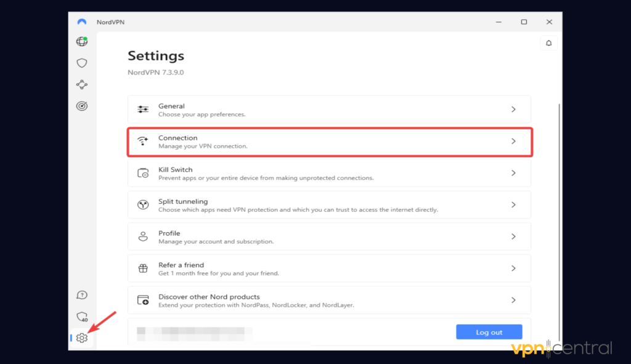
Task: Select the Kill Switch settings row icon
Action: click(x=143, y=173)
